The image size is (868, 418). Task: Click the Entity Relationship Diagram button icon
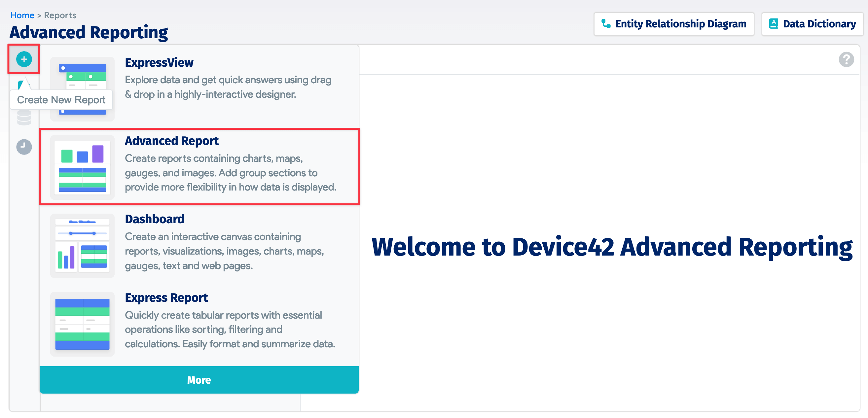(x=605, y=23)
